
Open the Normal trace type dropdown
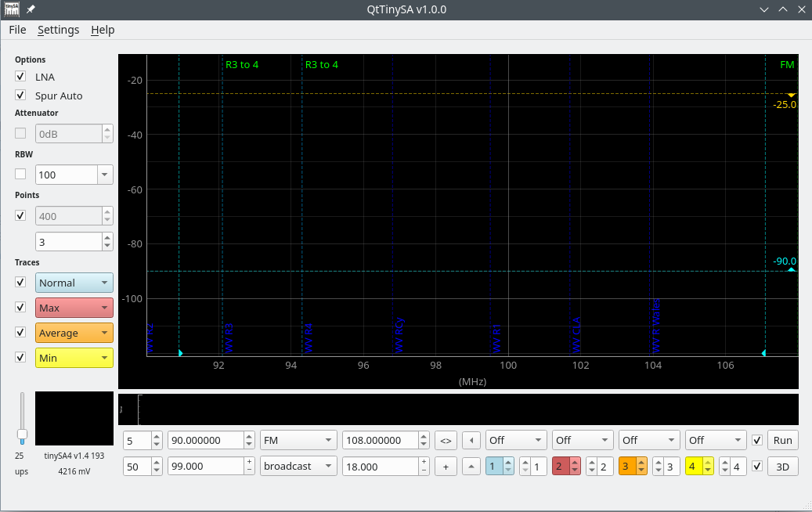coord(74,283)
